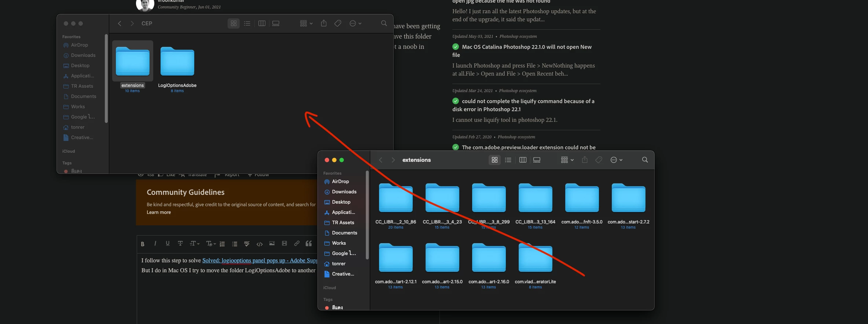Select the com.ado...art-2.16.0 folder
The height and width of the screenshot is (324, 868).
pyautogui.click(x=489, y=266)
